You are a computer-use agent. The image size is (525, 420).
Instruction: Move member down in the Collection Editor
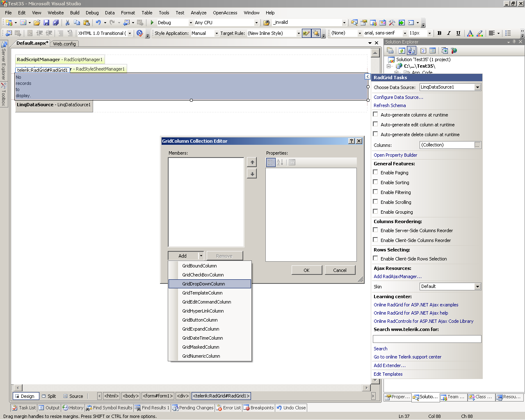pos(252,174)
